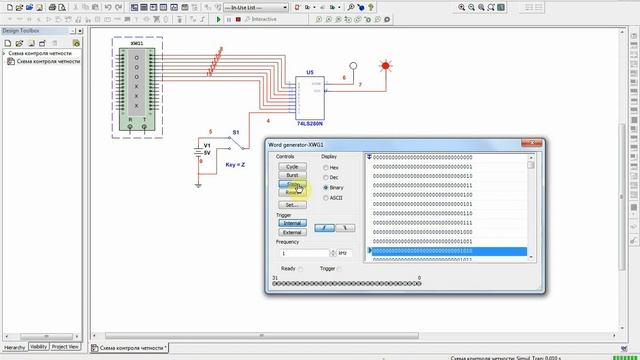
Task: Toggle full screen view
Action: (x=501, y=7)
